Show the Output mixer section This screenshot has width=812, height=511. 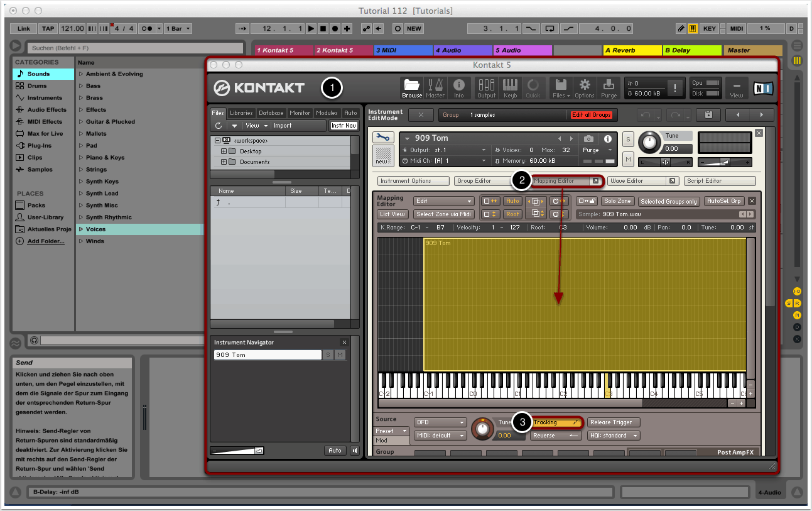tap(486, 88)
